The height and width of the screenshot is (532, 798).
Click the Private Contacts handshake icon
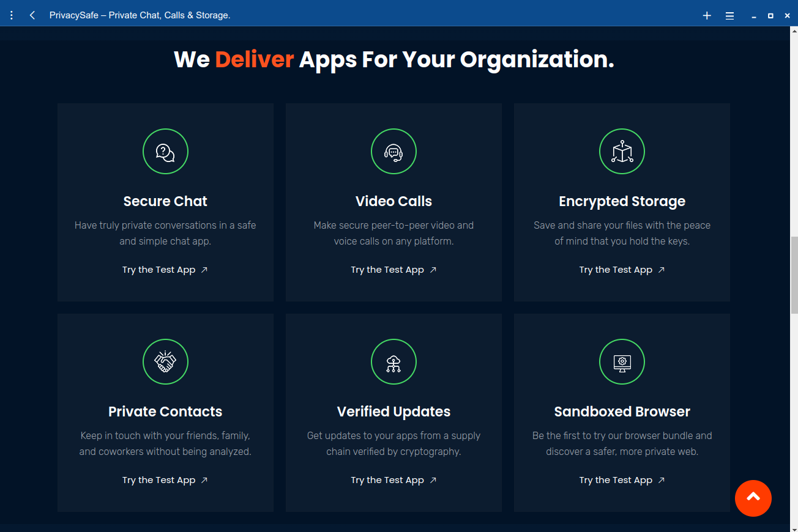(165, 361)
